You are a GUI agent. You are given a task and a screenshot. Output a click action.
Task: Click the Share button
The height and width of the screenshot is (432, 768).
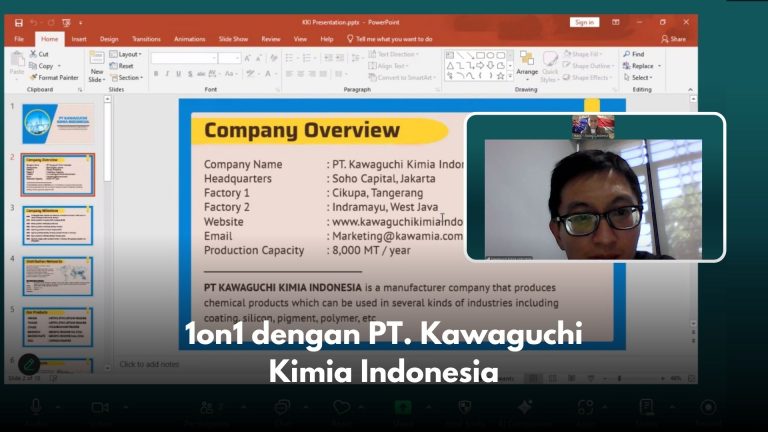(673, 39)
